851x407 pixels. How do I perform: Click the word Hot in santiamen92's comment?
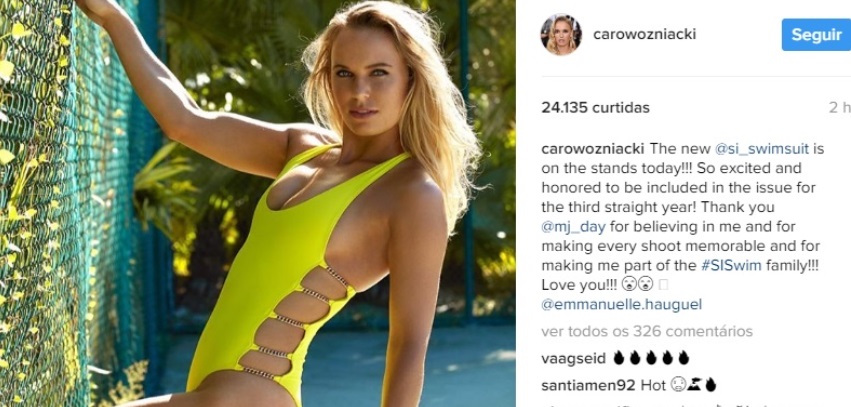click(653, 385)
